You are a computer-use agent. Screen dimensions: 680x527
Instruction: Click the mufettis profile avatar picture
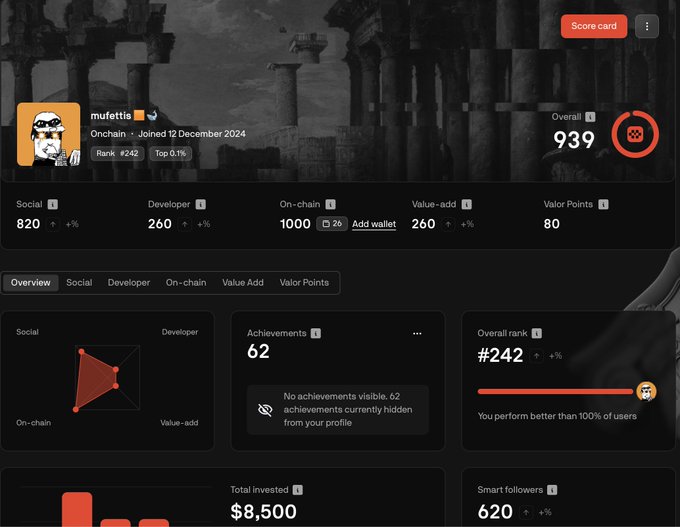click(49, 134)
